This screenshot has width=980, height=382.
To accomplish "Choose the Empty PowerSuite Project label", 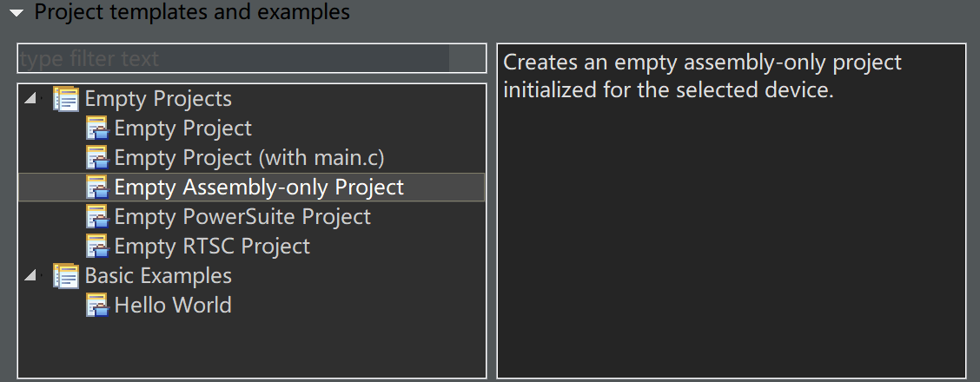I will click(242, 217).
